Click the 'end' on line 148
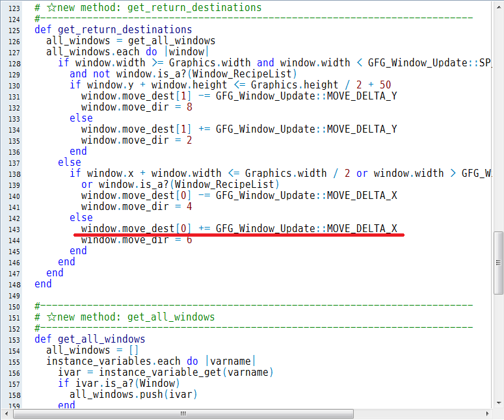 (43, 283)
